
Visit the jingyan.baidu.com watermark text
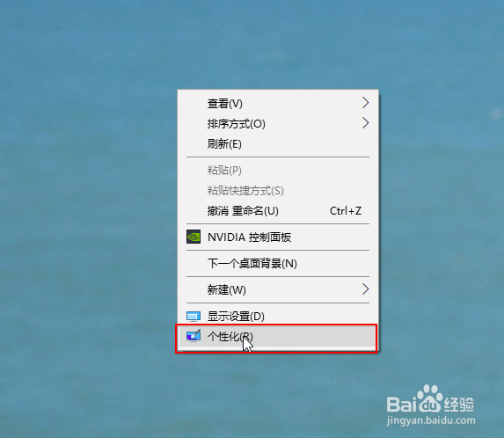pos(431,420)
